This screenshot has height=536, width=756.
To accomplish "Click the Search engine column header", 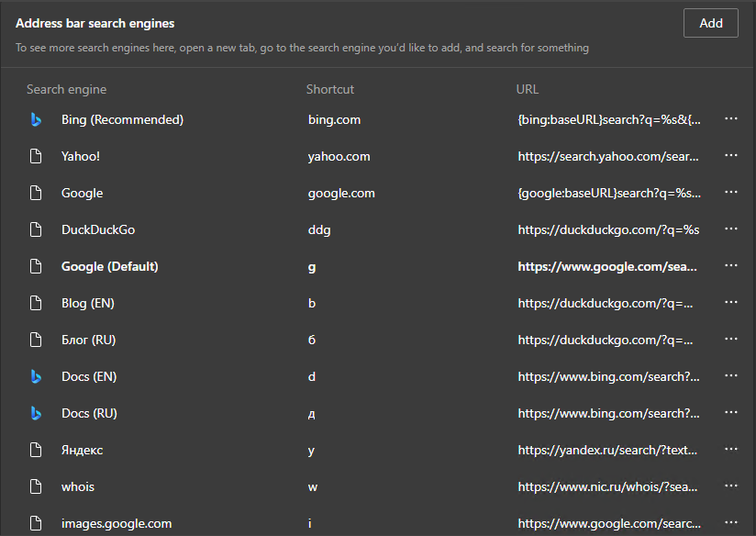I will 67,89.
